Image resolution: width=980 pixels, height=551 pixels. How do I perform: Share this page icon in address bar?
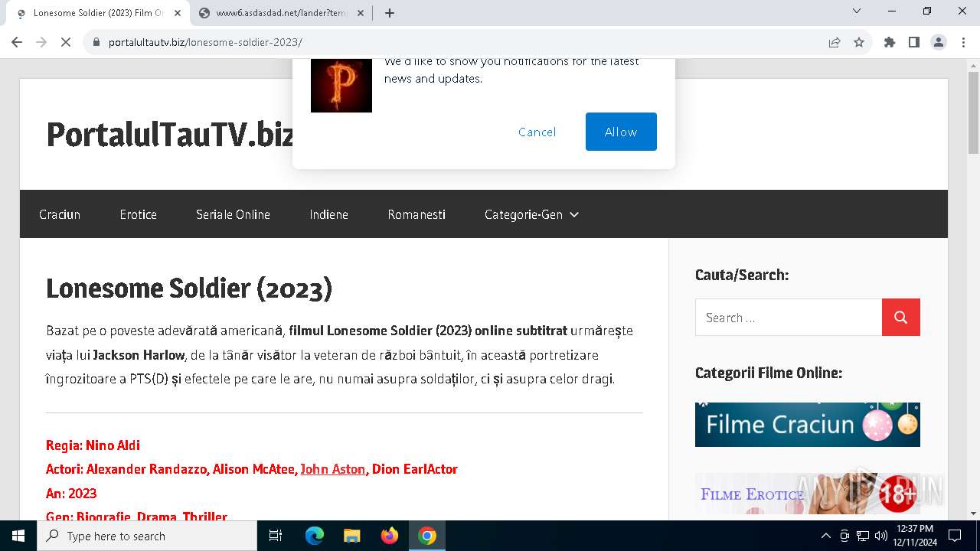tap(835, 42)
